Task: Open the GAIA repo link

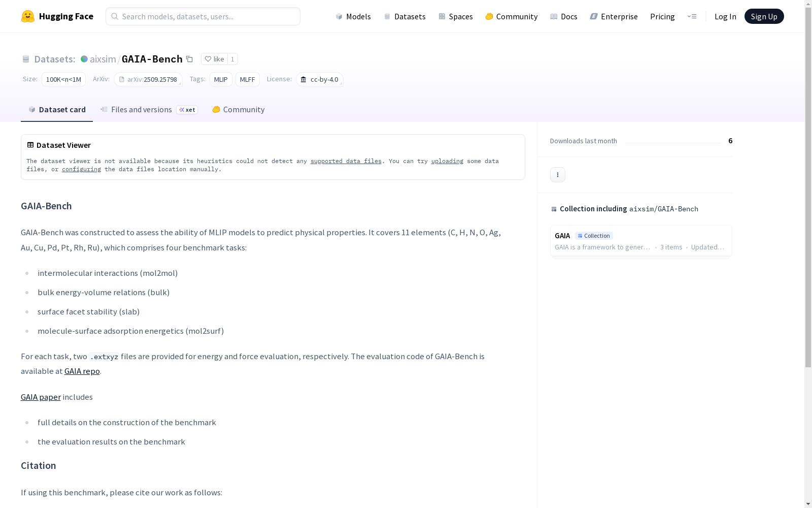Action: coord(82,371)
